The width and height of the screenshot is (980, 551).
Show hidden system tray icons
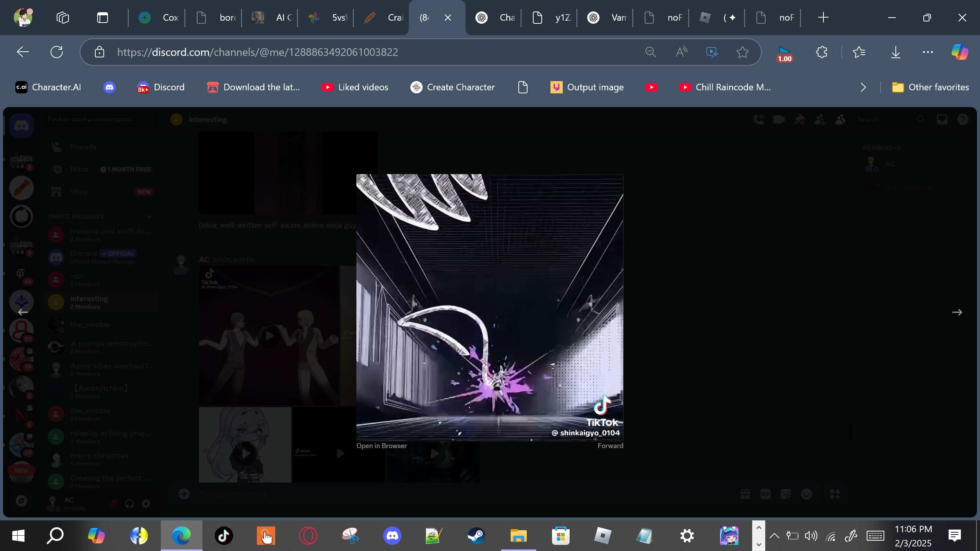(774, 536)
